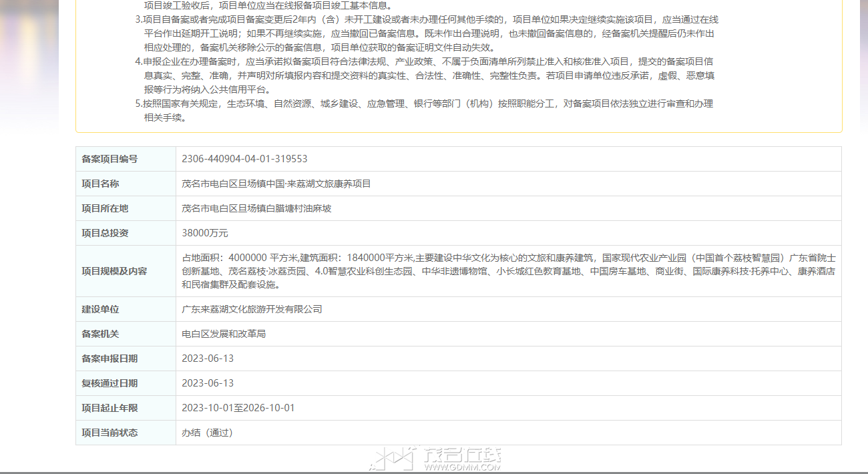The width and height of the screenshot is (868, 474).
Task: Click the date in the 复核通过日期 row
Action: tap(208, 383)
